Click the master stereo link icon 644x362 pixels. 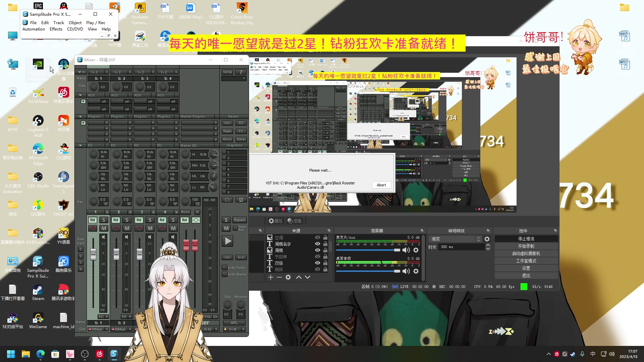click(x=196, y=220)
